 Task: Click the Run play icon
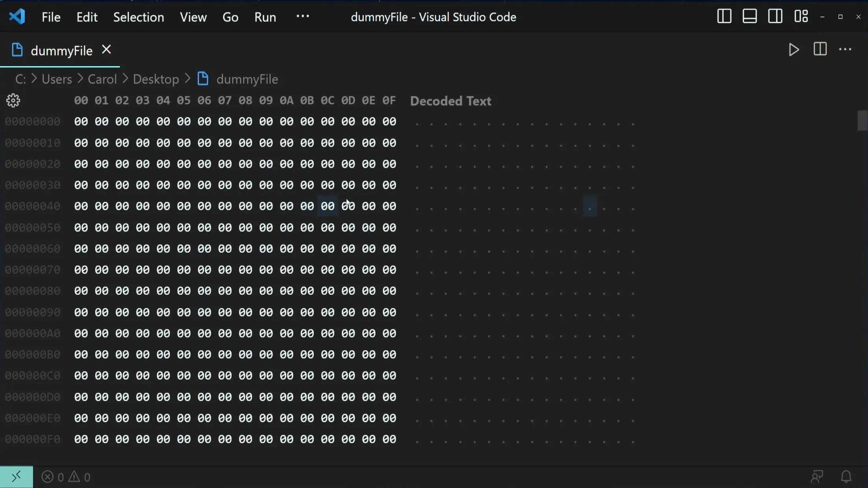[794, 50]
